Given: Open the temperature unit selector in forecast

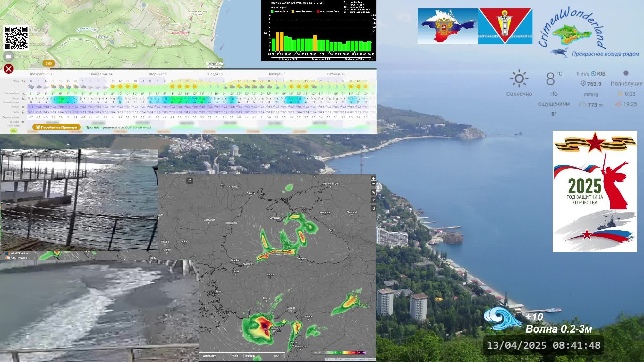Looking at the screenshot, I should (x=23, y=94).
